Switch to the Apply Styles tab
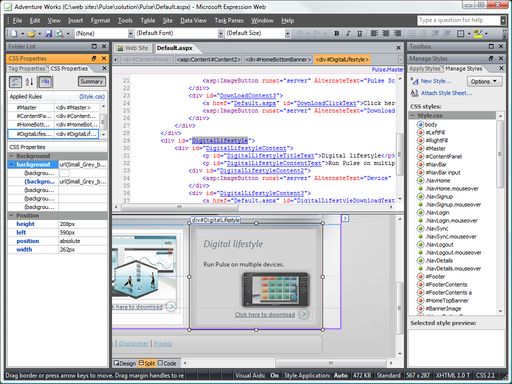The image size is (512, 384). pyautogui.click(x=425, y=69)
